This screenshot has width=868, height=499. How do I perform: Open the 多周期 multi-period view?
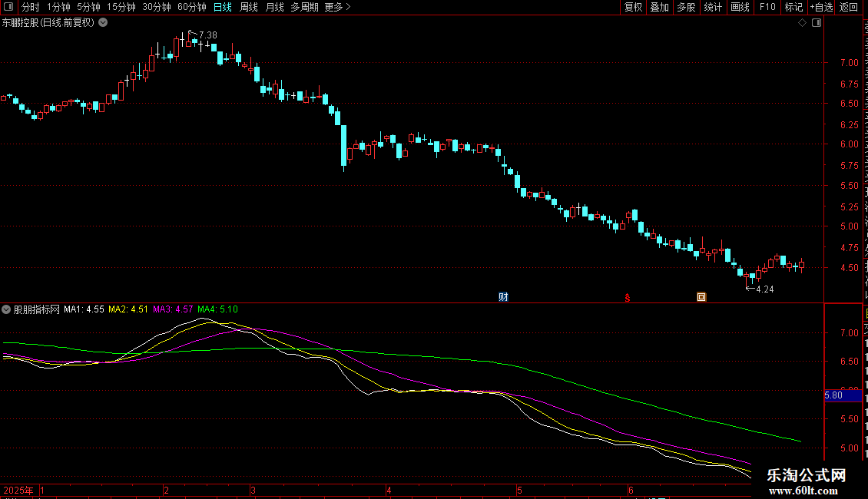tap(304, 7)
